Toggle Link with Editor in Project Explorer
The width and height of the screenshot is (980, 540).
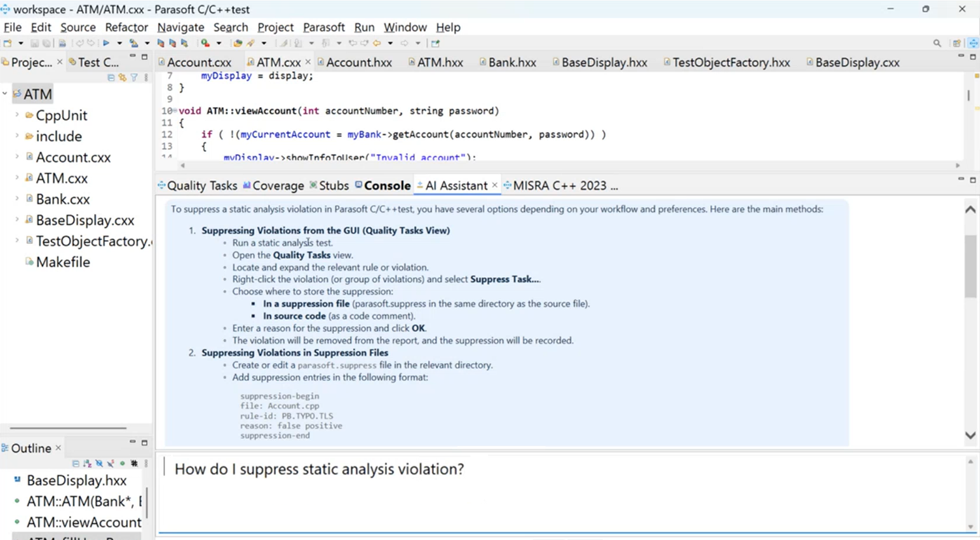point(122,78)
